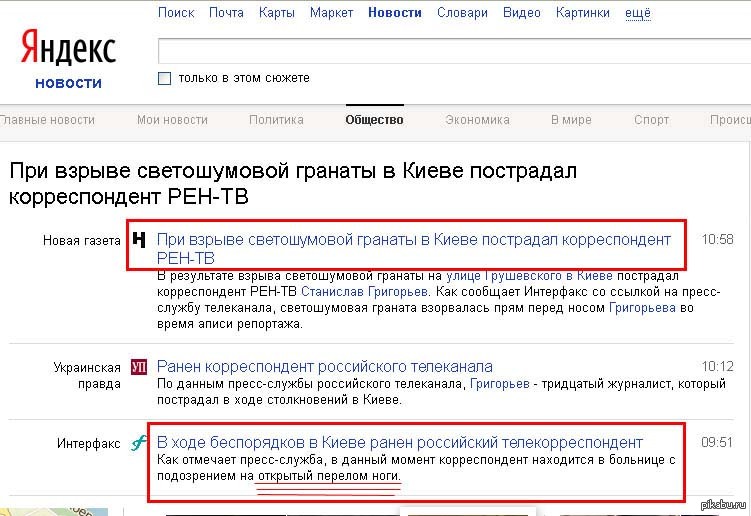Screen dimensions: 751x516
Task: Open the Новости service link in top bar
Action: 395,12
